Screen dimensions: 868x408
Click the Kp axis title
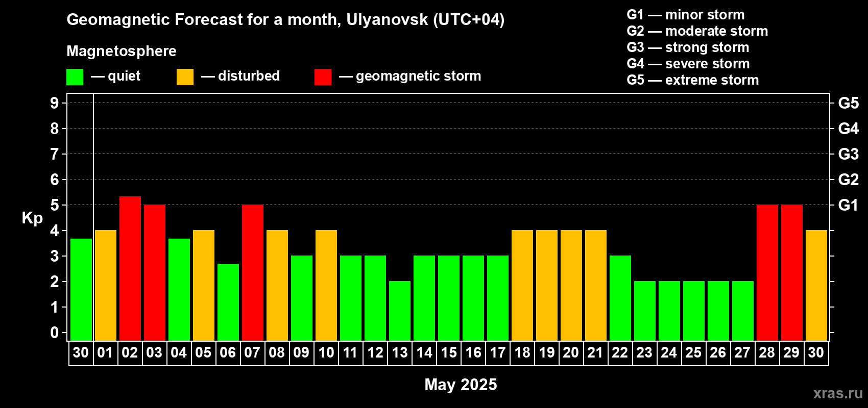pyautogui.click(x=32, y=218)
